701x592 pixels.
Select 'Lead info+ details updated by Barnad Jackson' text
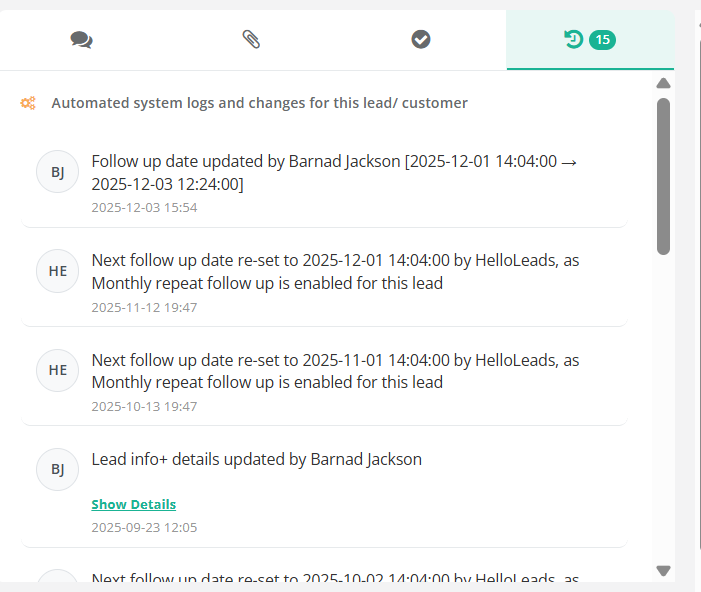[x=257, y=460]
